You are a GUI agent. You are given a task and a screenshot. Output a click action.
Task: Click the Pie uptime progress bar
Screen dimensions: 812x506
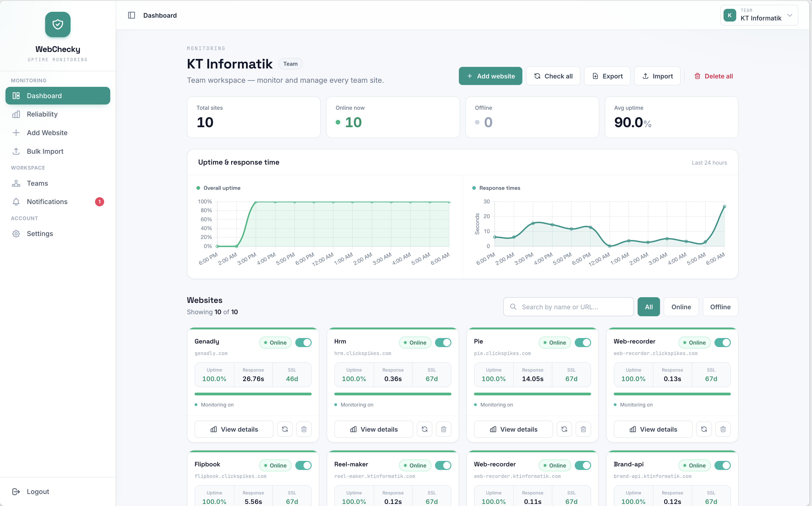click(533, 394)
